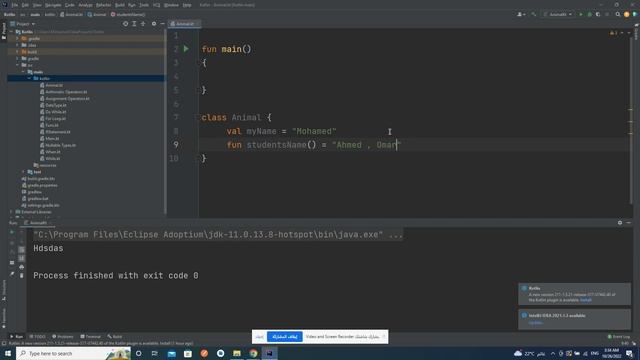Open Project panel gear settings

(x=154, y=24)
